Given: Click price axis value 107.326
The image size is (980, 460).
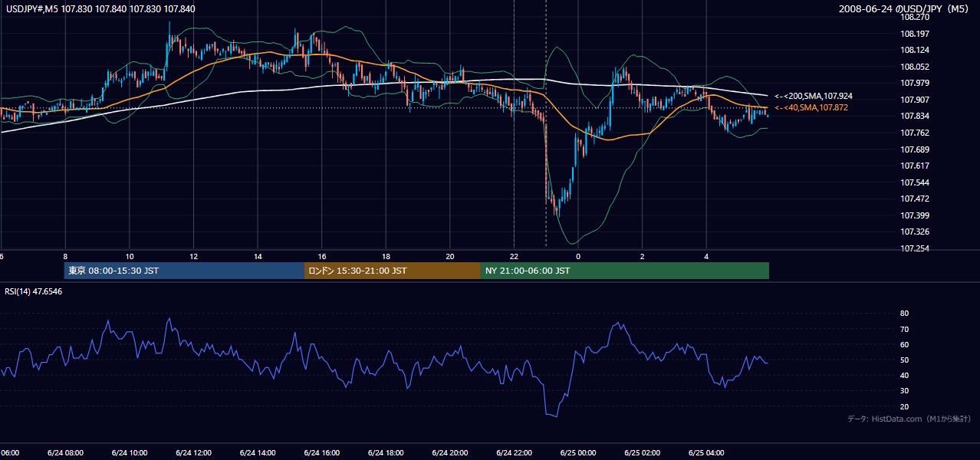Looking at the screenshot, I should [x=915, y=232].
